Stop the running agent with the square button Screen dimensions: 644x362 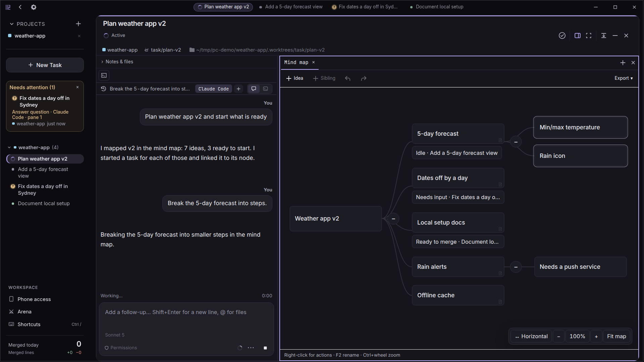point(265,348)
